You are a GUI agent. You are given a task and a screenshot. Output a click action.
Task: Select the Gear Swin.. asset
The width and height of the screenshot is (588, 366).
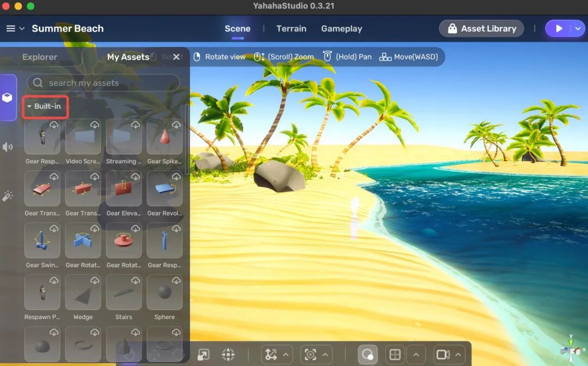42,240
